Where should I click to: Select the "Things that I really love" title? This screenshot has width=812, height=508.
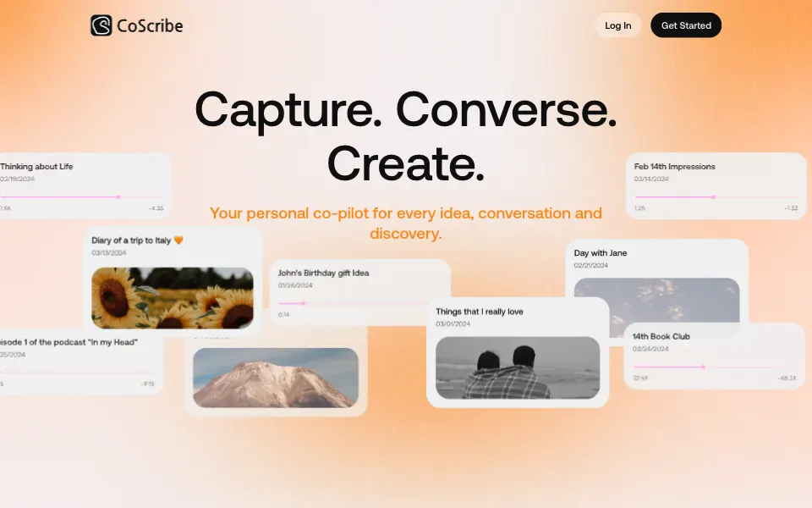[x=479, y=312]
